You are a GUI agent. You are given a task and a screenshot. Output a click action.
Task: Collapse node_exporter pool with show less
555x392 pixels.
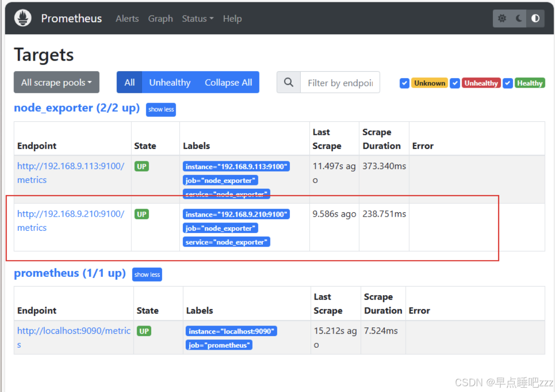click(161, 109)
